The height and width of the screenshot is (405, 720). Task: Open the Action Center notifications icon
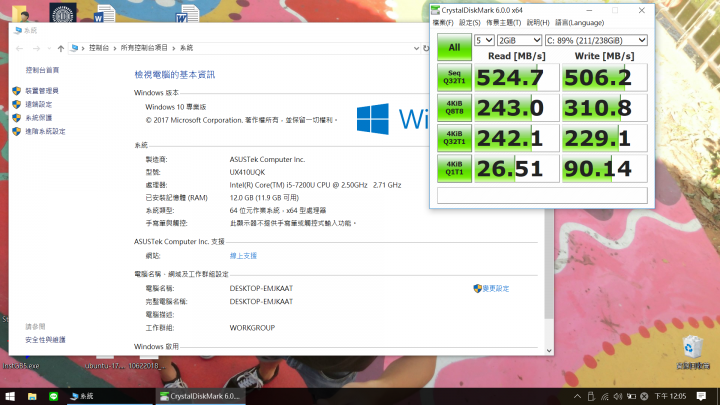point(701,396)
